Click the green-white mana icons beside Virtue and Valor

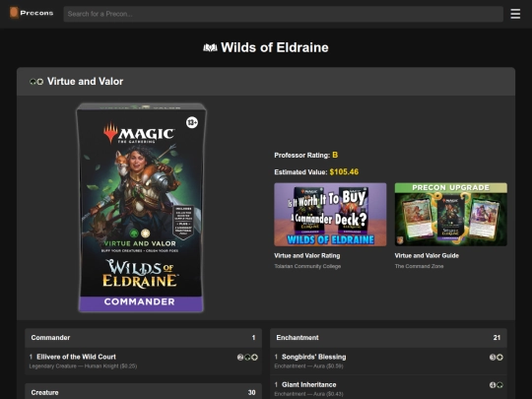(x=36, y=82)
